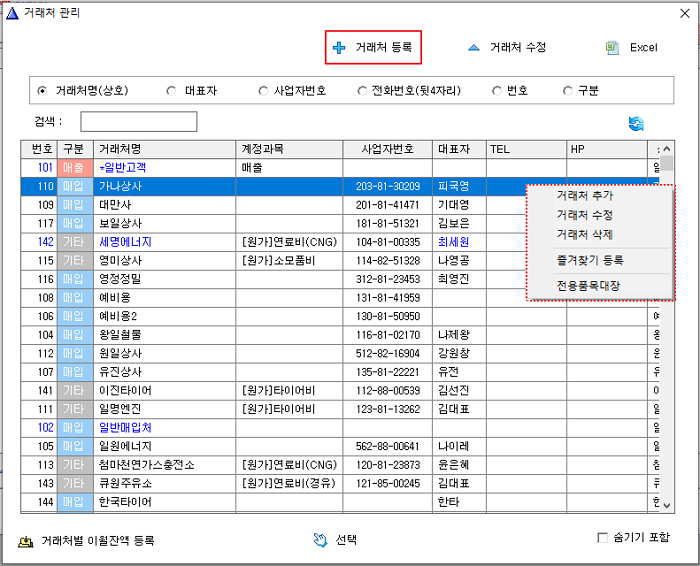The image size is (700, 566).
Task: Choose 거래처 수정 from the context menu
Action: pyautogui.click(x=585, y=215)
